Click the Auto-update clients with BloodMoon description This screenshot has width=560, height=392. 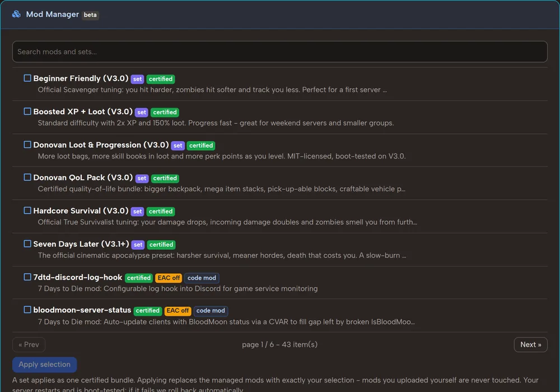226,322
